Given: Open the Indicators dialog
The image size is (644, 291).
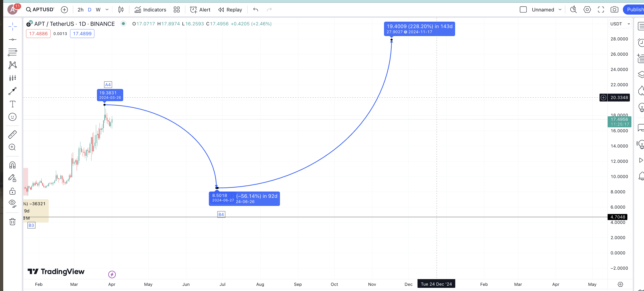Looking at the screenshot, I should 150,9.
